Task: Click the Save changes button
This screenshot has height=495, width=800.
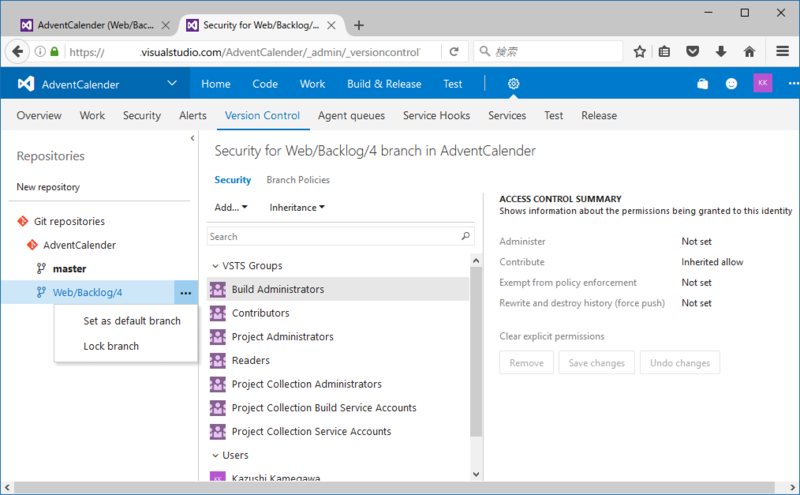Action: tap(596, 363)
